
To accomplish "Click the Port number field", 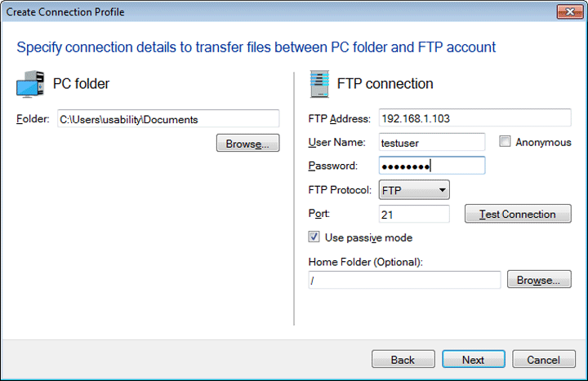I will [414, 214].
